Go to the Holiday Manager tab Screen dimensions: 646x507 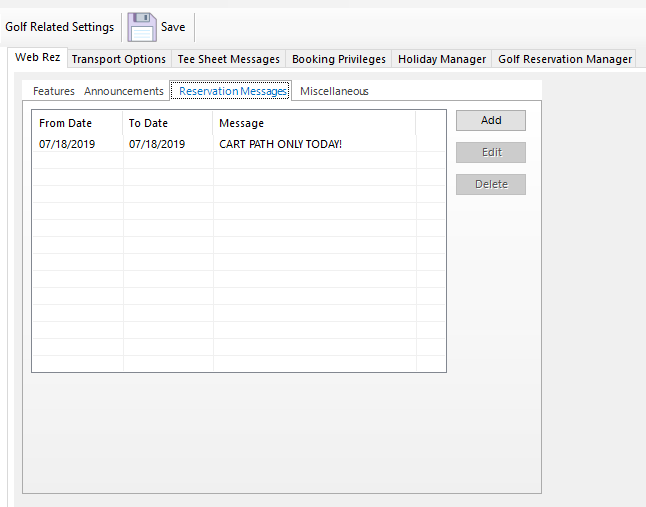point(442,59)
